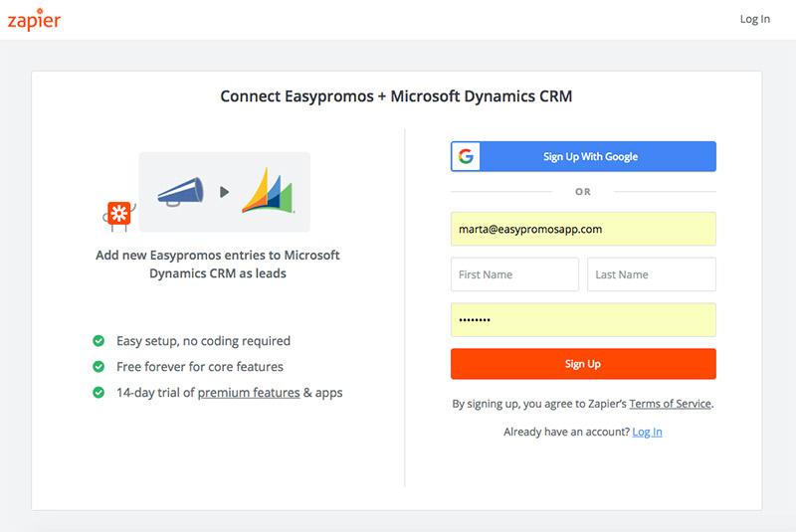Click the Easypromos megaphone icon

click(181, 192)
